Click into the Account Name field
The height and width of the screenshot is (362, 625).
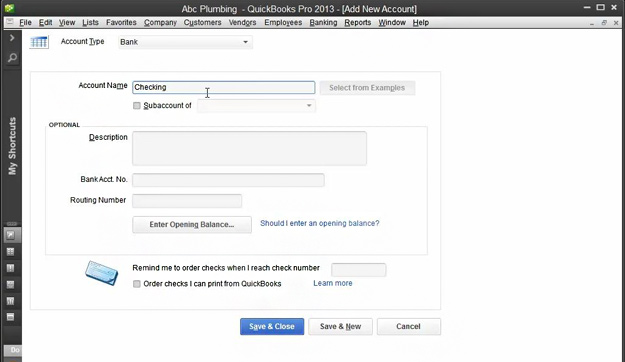[224, 87]
